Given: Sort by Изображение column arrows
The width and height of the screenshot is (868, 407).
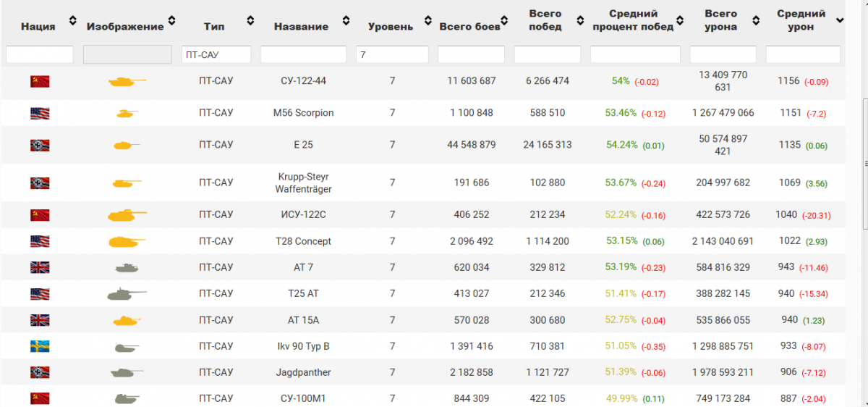Looking at the screenshot, I should [x=171, y=20].
